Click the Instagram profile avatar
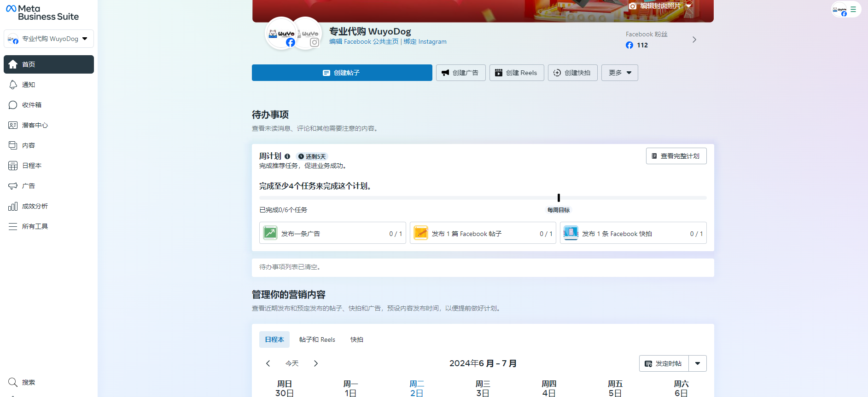 (308, 33)
